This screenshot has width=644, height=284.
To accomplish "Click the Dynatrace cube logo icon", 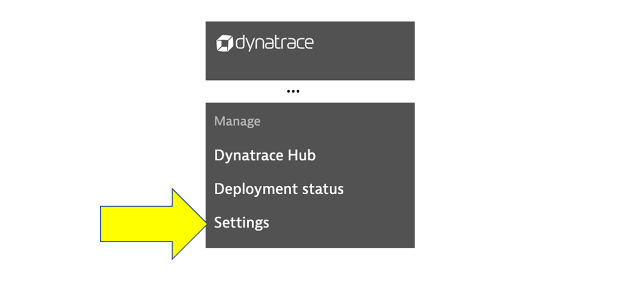I will pos(224,43).
